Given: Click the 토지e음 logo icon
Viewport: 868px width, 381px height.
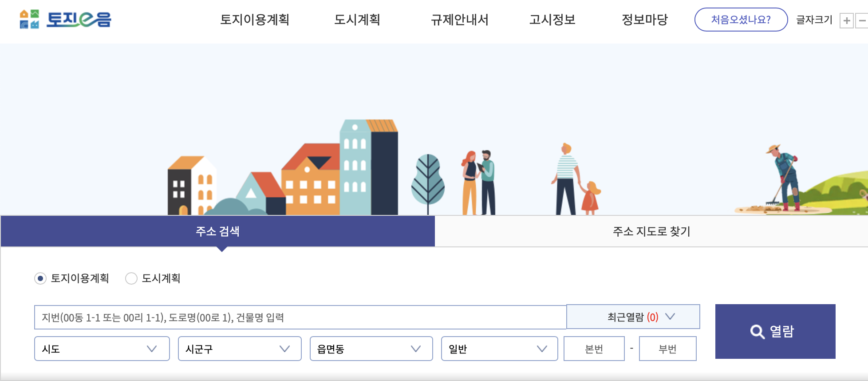Looking at the screenshot, I should click(29, 20).
